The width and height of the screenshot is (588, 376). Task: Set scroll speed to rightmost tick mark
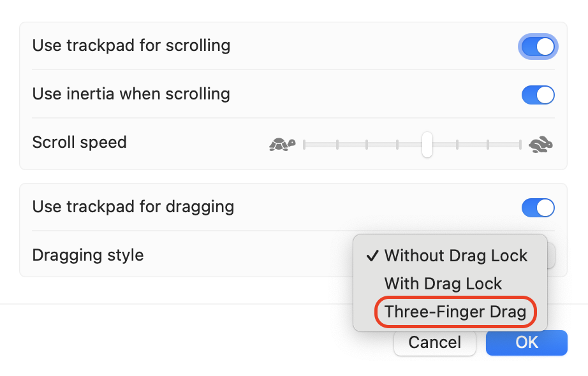coord(519,145)
